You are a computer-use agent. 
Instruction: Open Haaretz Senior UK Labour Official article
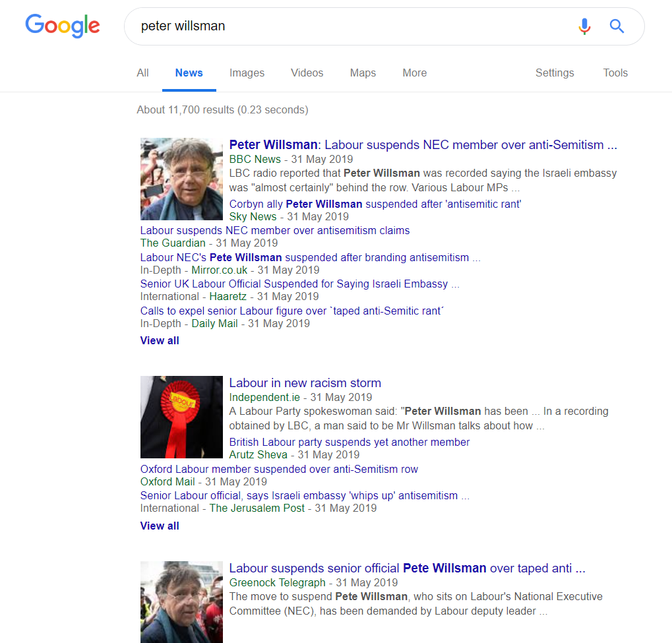click(x=299, y=284)
